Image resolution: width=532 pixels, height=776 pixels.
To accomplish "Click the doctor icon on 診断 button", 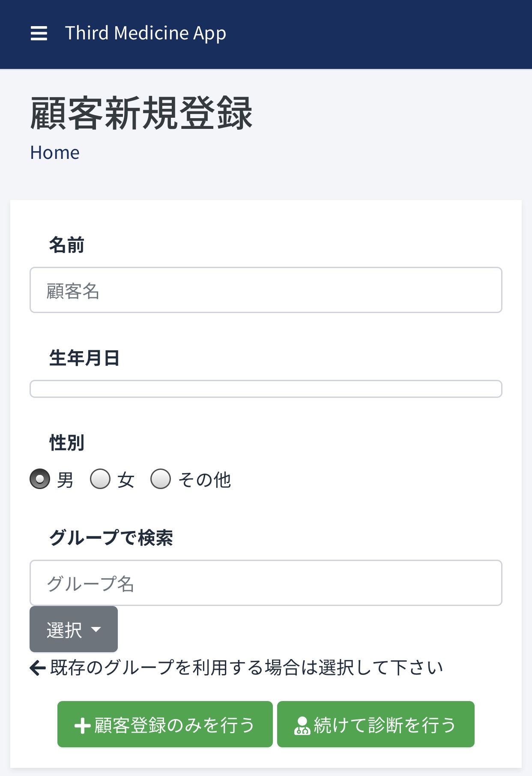I will pyautogui.click(x=302, y=726).
